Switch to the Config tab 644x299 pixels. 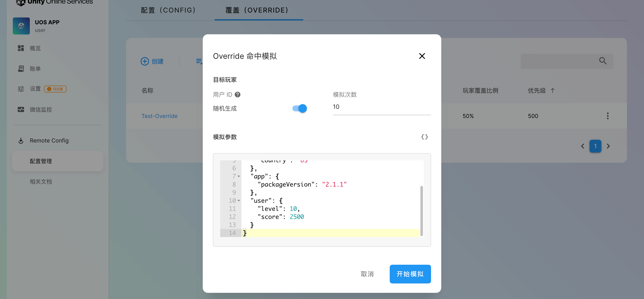point(168,10)
